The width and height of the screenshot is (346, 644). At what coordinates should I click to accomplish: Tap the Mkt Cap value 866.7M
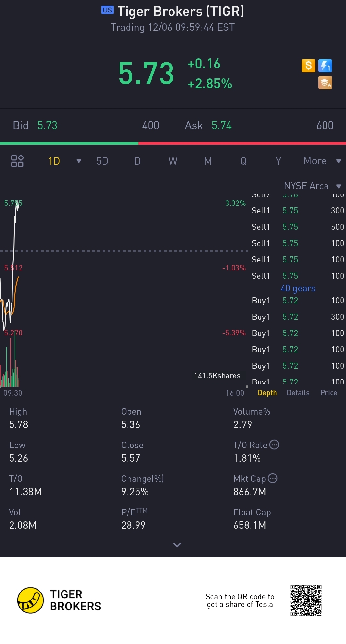250,492
